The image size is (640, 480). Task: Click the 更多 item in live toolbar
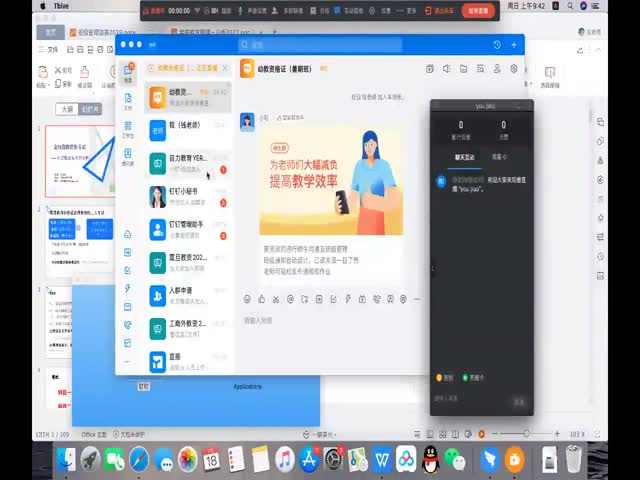[x=406, y=11]
